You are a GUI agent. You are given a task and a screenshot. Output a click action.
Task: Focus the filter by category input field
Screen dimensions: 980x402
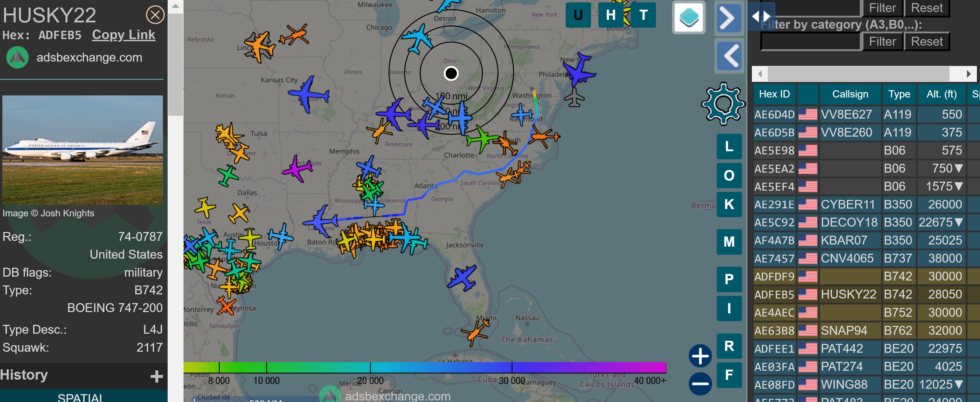pyautogui.click(x=810, y=41)
